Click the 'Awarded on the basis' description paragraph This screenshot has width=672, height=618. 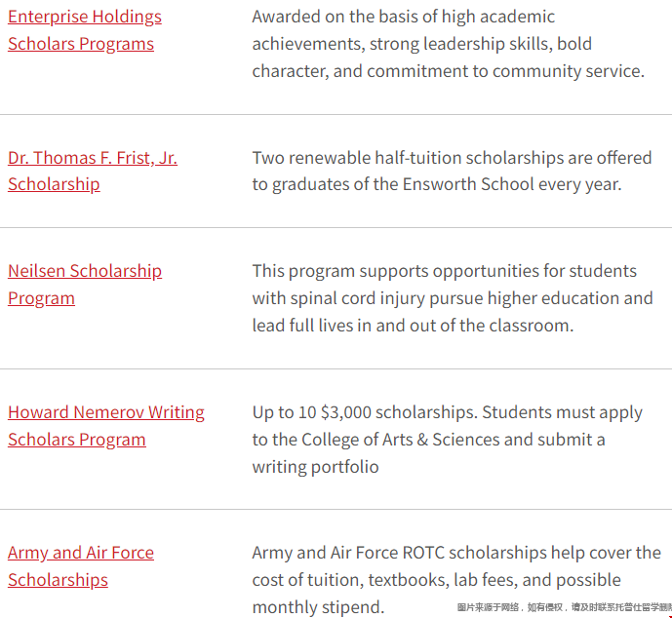pyautogui.click(x=449, y=44)
